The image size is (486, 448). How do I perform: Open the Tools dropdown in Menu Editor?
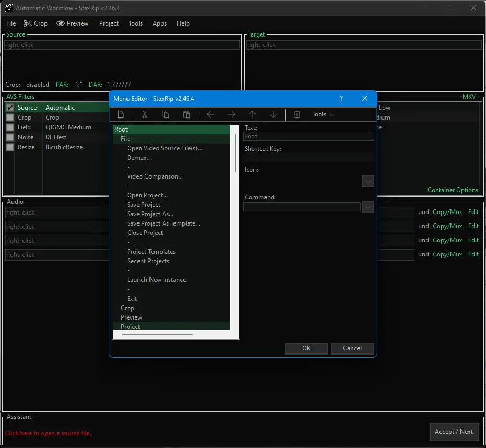(x=323, y=114)
